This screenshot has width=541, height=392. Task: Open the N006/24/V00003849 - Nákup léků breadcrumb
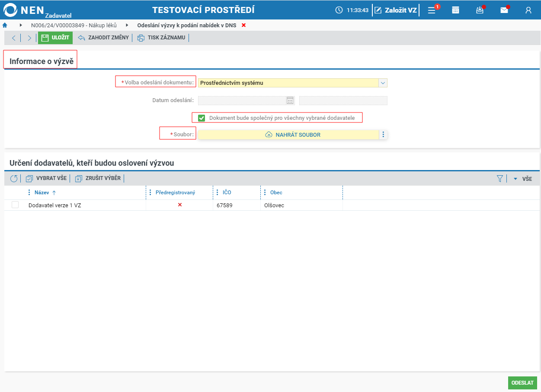(74, 25)
